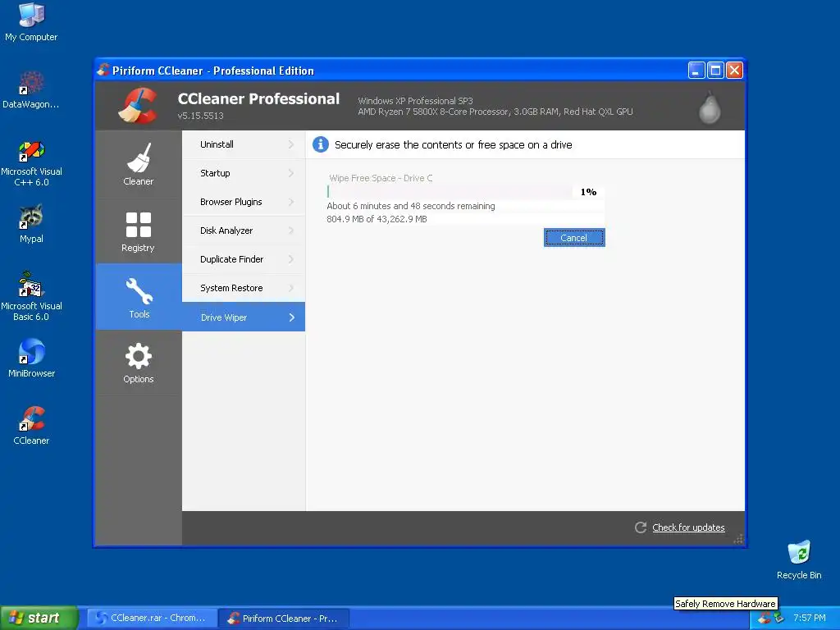Click the Piriform CCleaner taskbar button

[284, 619]
